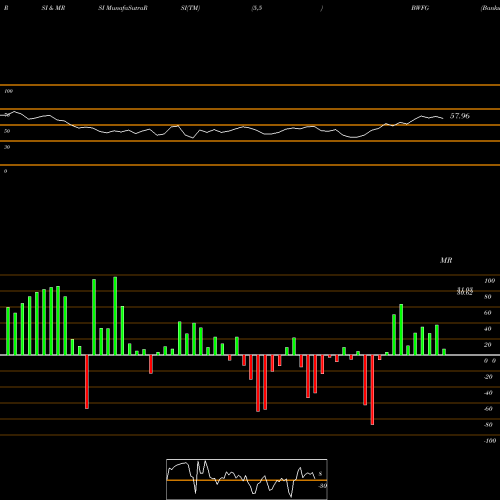
Task: Click the '100' label on RSI axis
Action: 9,91
